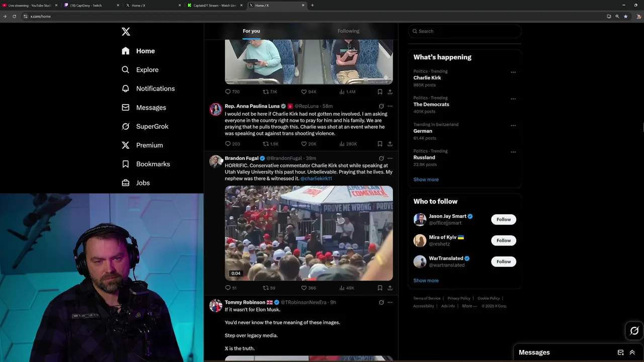Open more options on Anna Paulina Luna tweet

(390, 106)
